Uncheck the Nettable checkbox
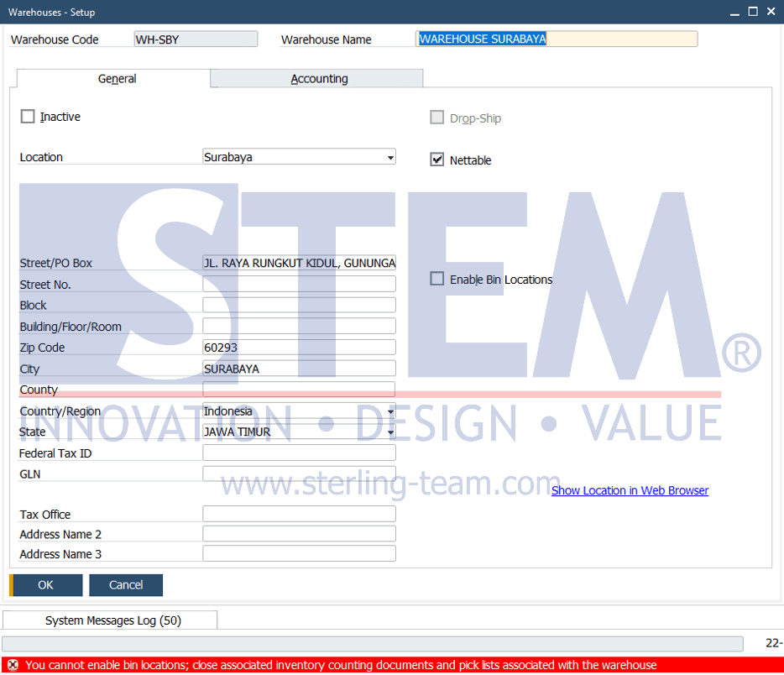The width and height of the screenshot is (784, 675). pyautogui.click(x=437, y=160)
